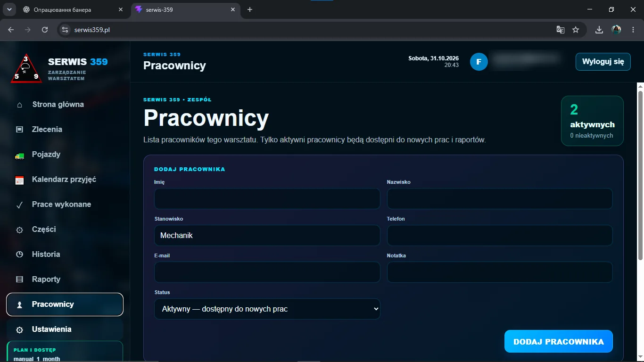The image size is (644, 362).
Task: Switch to Опрацювання банера tab
Action: pyautogui.click(x=73, y=9)
